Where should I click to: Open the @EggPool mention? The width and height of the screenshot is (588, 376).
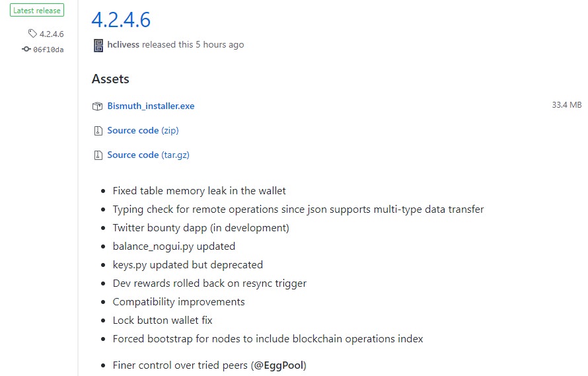(279, 365)
